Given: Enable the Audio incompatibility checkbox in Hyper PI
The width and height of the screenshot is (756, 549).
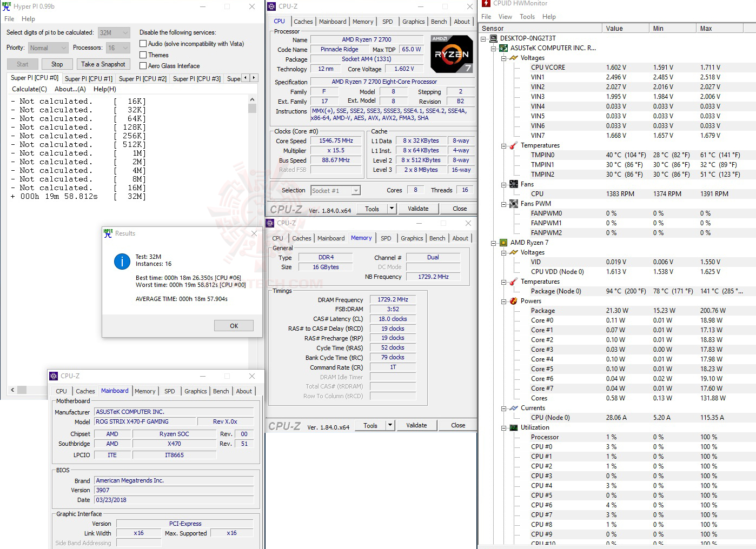Looking at the screenshot, I should [143, 43].
